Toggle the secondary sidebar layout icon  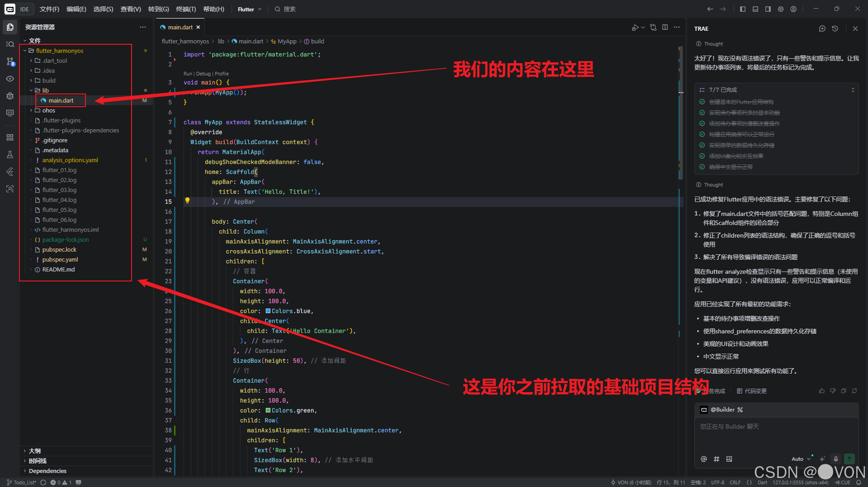coord(768,9)
